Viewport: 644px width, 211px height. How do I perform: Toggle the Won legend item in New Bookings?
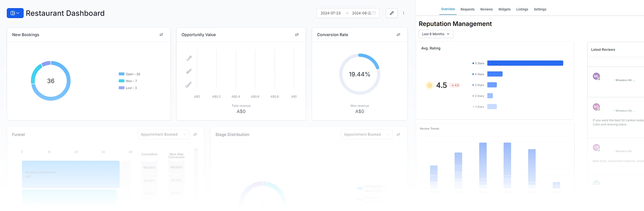point(128,81)
